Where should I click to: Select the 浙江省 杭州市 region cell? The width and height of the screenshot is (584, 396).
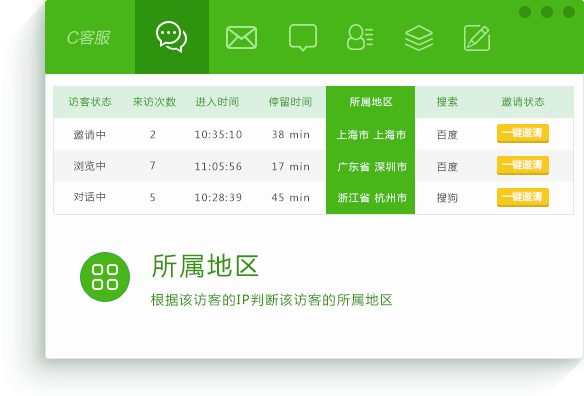pos(372,197)
